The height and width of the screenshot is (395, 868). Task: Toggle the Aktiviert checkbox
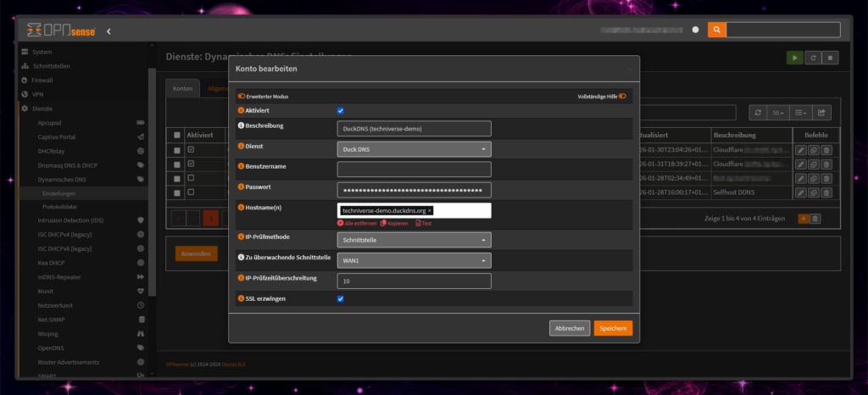341,111
